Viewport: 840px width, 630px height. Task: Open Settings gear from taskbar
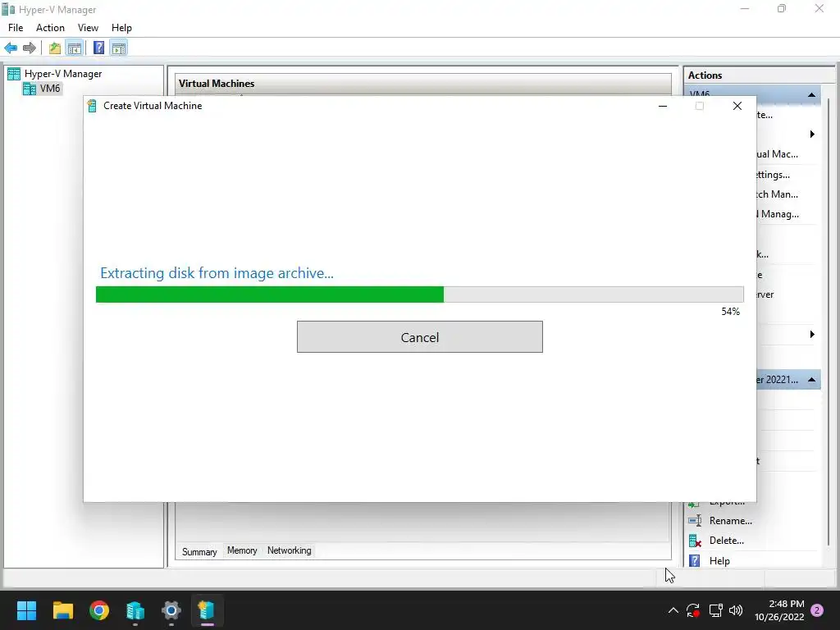click(x=171, y=610)
